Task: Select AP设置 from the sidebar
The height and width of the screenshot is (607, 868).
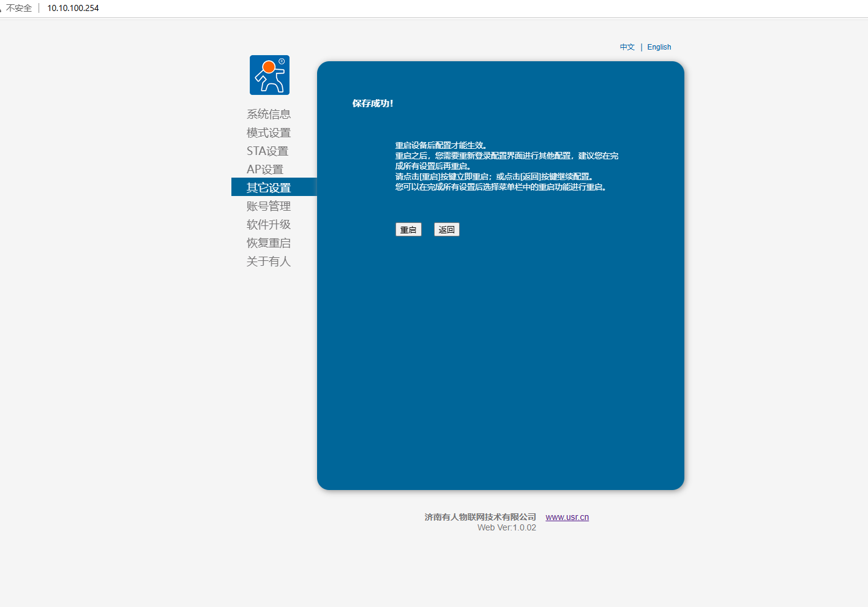Action: pos(264,169)
